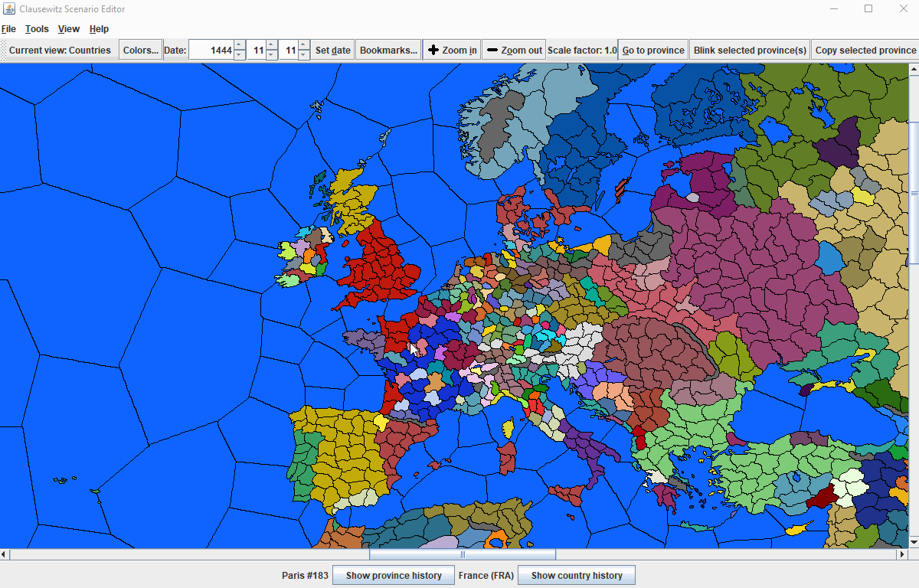Click the horizontal scrollbar left arrow
The height and width of the screenshot is (588, 919).
pos(5,554)
